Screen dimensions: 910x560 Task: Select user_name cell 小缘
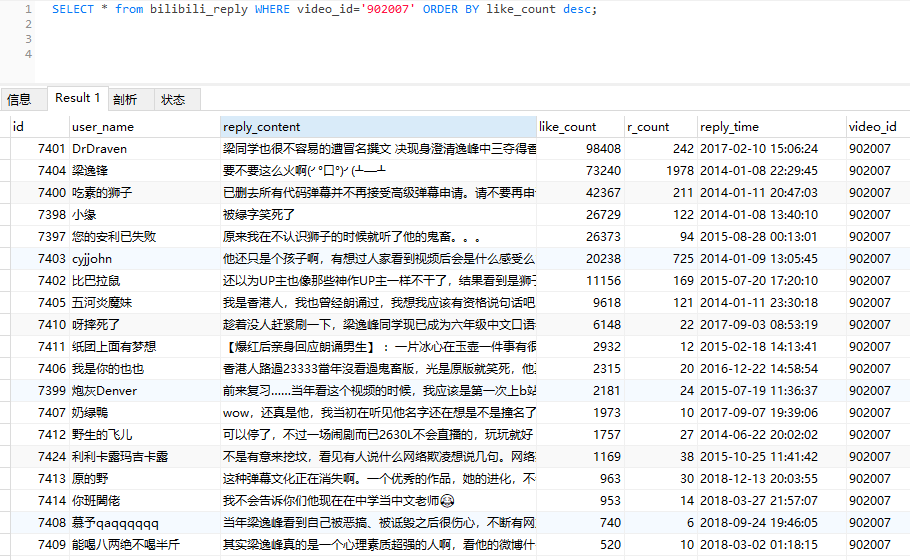click(145, 215)
